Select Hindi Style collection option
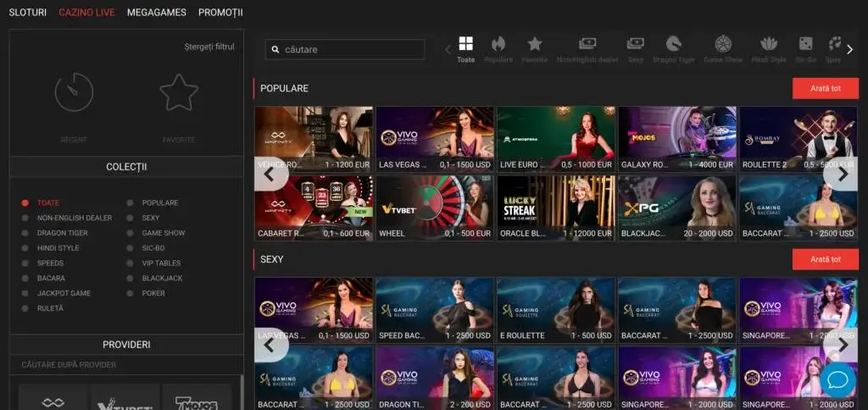868x410 pixels. click(x=58, y=248)
